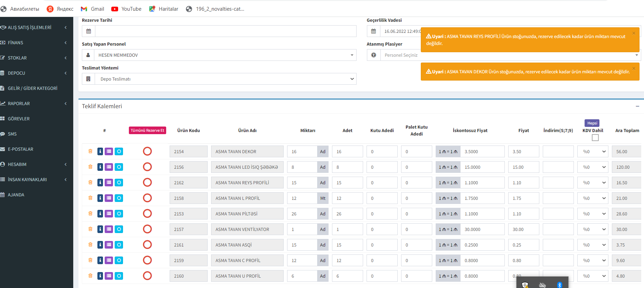
Task: Click calendar icon beside Rezerve Tarihi field
Action: pos(89,31)
